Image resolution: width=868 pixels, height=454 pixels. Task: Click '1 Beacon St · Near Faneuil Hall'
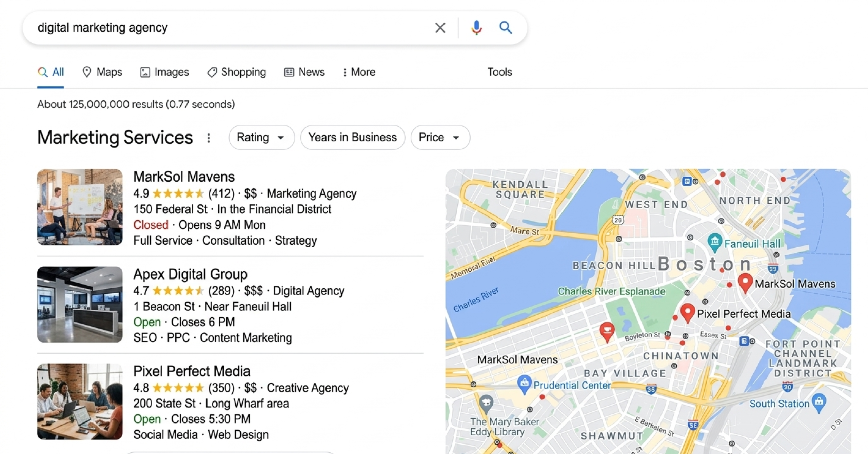[x=212, y=306]
